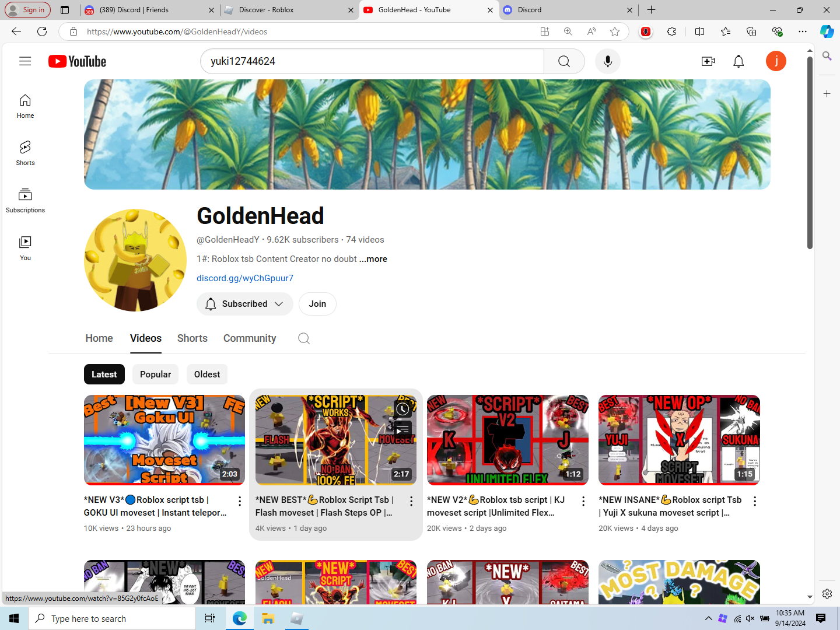Add Flash moveset video to queue
This screenshot has height=630, width=840.
click(x=402, y=430)
